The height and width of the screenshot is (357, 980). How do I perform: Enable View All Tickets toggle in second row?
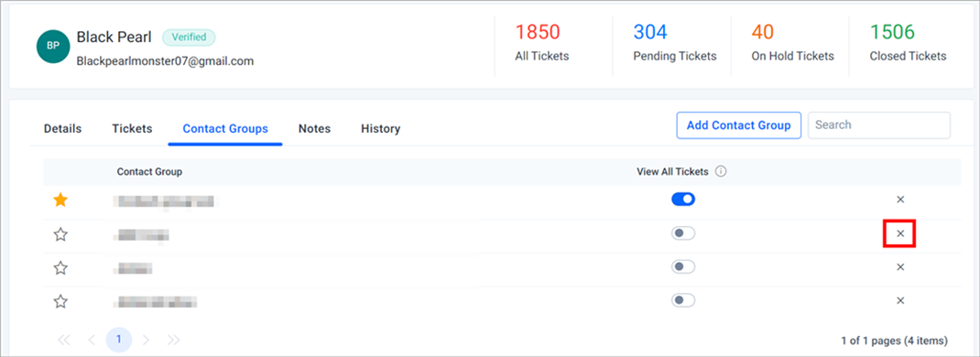coord(683,233)
